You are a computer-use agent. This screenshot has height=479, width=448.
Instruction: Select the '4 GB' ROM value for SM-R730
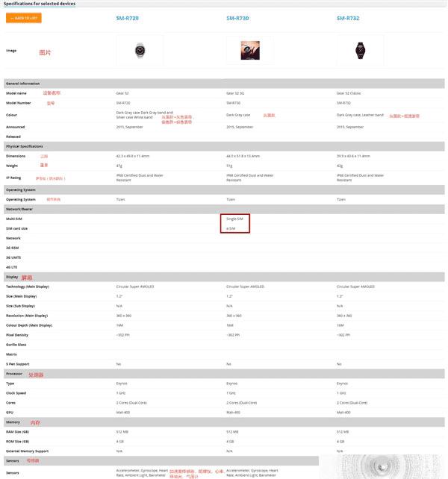point(230,442)
